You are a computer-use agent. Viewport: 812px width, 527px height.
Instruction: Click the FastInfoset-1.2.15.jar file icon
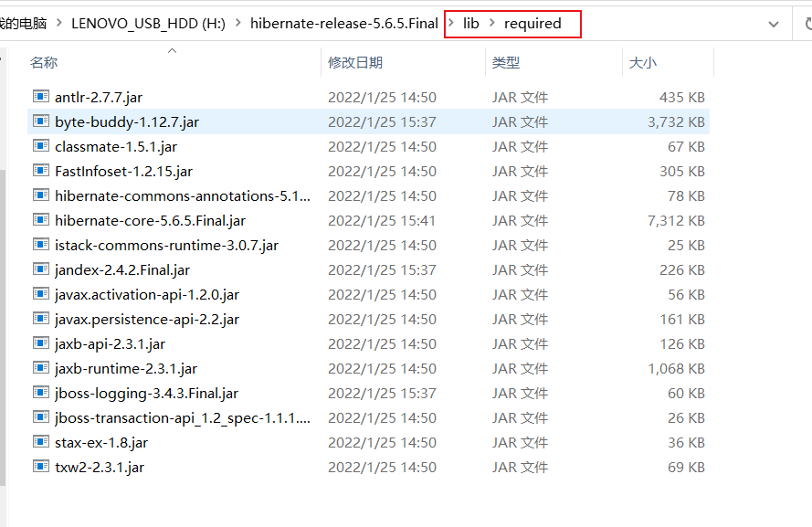click(x=41, y=170)
